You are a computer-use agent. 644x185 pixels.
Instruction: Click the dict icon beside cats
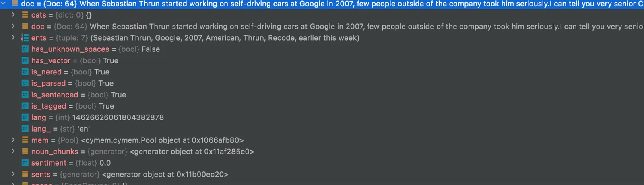coord(25,15)
